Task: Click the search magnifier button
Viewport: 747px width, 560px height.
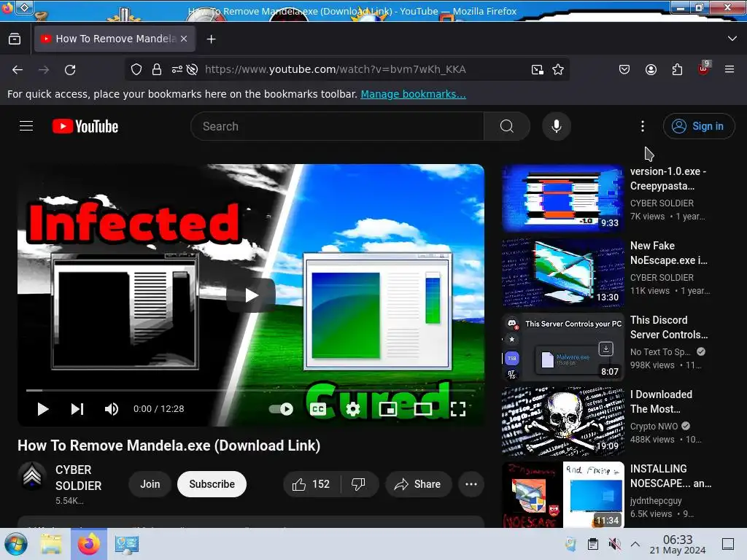Action: click(x=507, y=126)
